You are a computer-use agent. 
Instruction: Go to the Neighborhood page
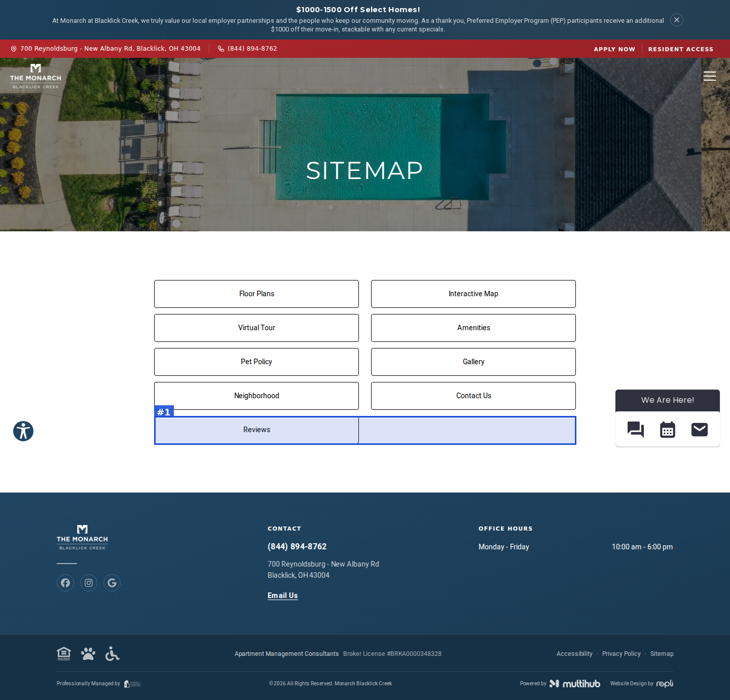[x=257, y=396]
